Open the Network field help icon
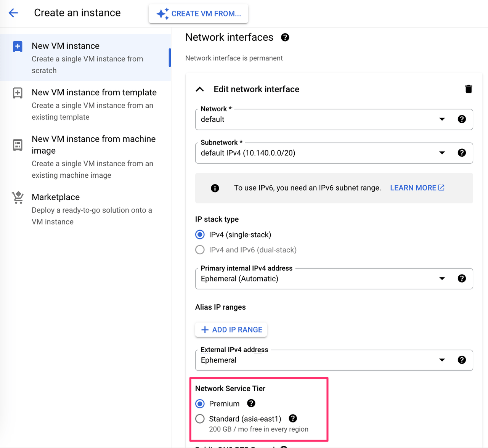 pyautogui.click(x=462, y=119)
